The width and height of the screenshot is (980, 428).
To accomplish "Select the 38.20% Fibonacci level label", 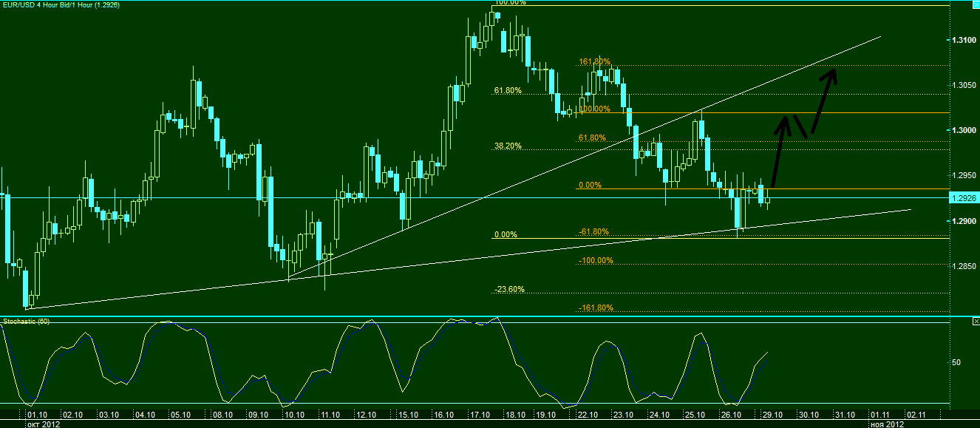I will click(508, 146).
